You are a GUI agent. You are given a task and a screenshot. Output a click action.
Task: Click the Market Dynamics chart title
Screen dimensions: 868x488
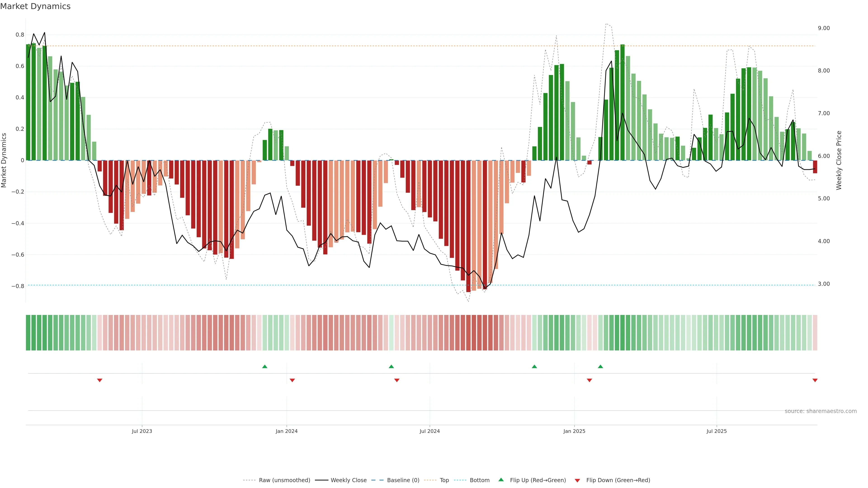pyautogui.click(x=35, y=6)
